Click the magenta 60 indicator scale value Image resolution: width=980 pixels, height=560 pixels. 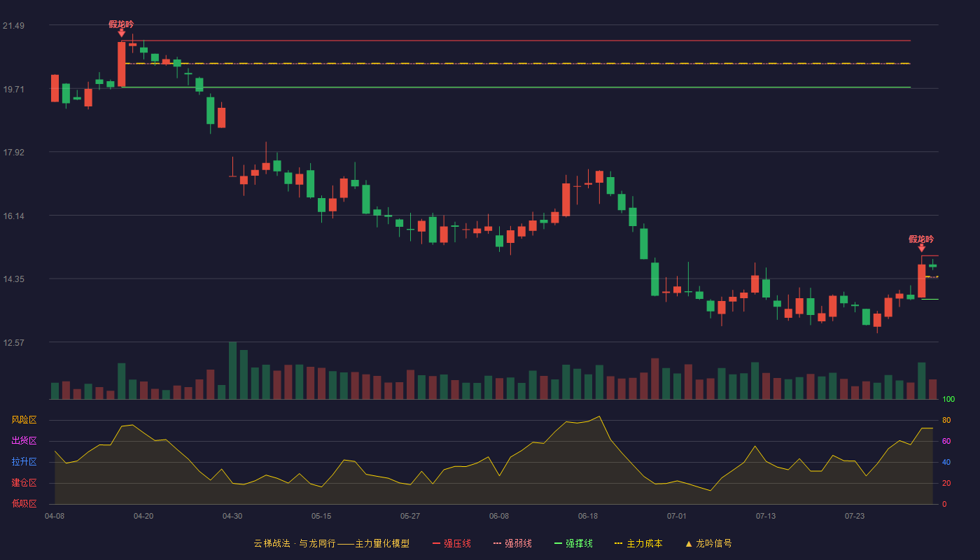coord(946,441)
